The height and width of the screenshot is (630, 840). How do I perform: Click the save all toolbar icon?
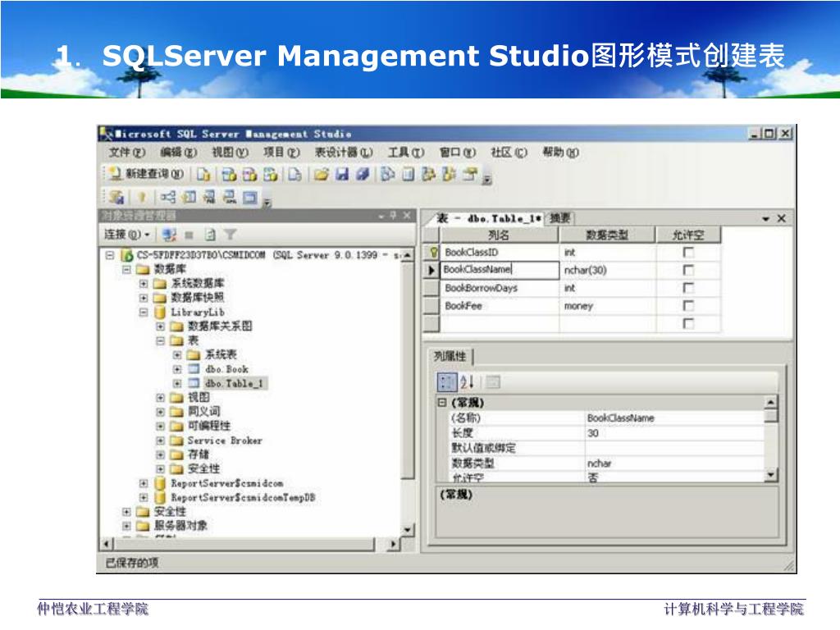coord(363,174)
